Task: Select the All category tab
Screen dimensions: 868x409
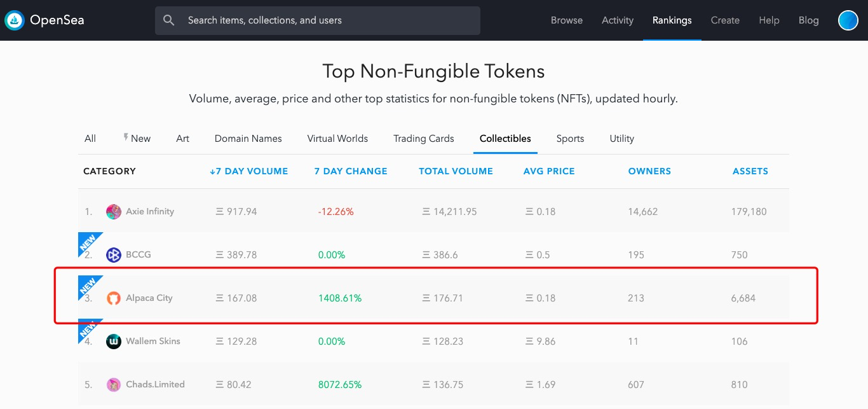Action: (x=90, y=139)
